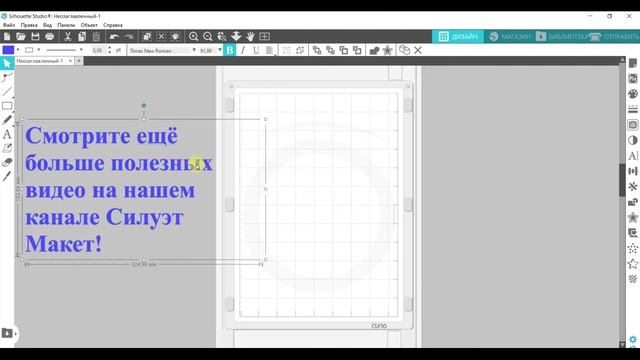Expand the line style dropdown
This screenshot has height=360, width=640.
[81, 50]
